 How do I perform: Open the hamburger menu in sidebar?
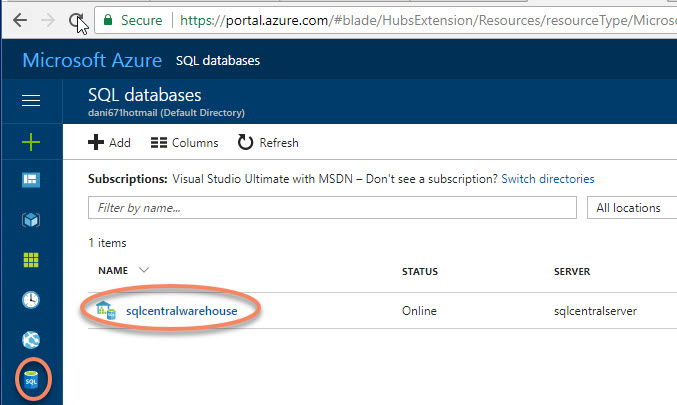(x=31, y=100)
